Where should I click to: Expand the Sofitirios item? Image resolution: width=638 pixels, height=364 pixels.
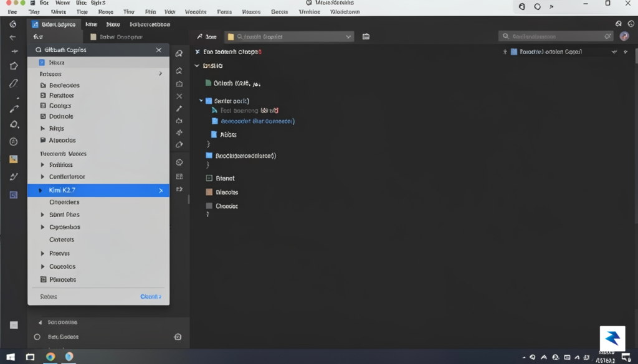pos(42,165)
